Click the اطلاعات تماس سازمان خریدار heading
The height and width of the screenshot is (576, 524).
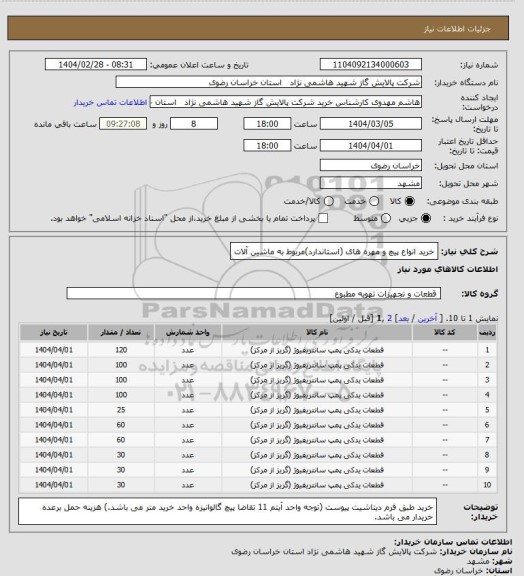[x=453, y=542]
